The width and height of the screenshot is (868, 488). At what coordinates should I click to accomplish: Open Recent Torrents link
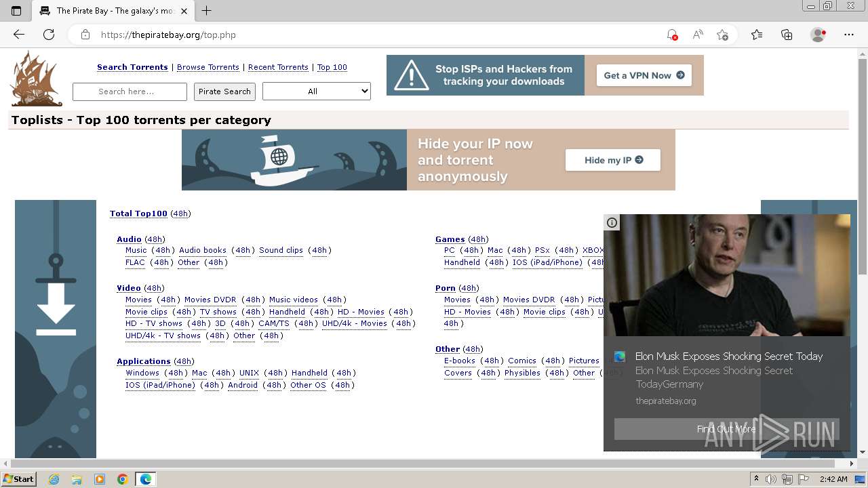tap(278, 67)
